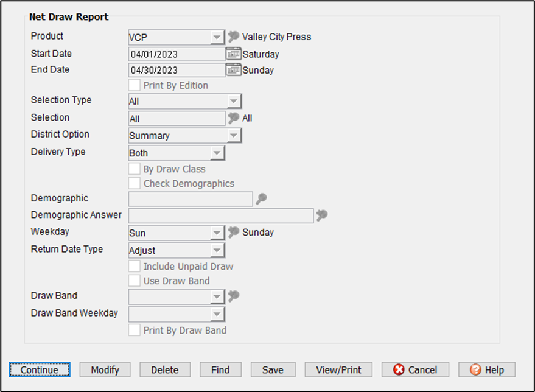Click the View/Print button
The height and width of the screenshot is (392, 535).
click(338, 369)
